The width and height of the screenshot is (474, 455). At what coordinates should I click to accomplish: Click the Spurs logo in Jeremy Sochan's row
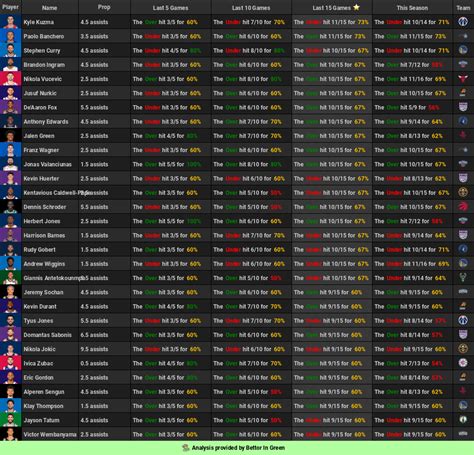pos(463,292)
